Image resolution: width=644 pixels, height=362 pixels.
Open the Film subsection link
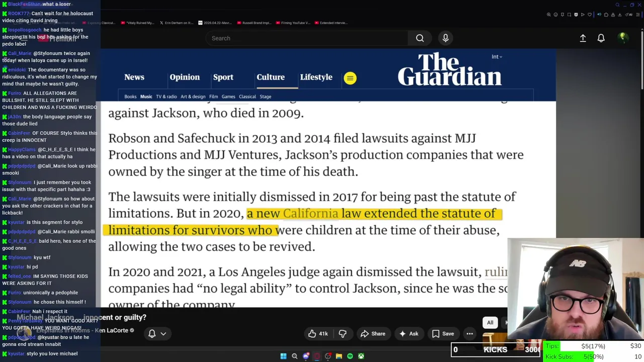213,97
